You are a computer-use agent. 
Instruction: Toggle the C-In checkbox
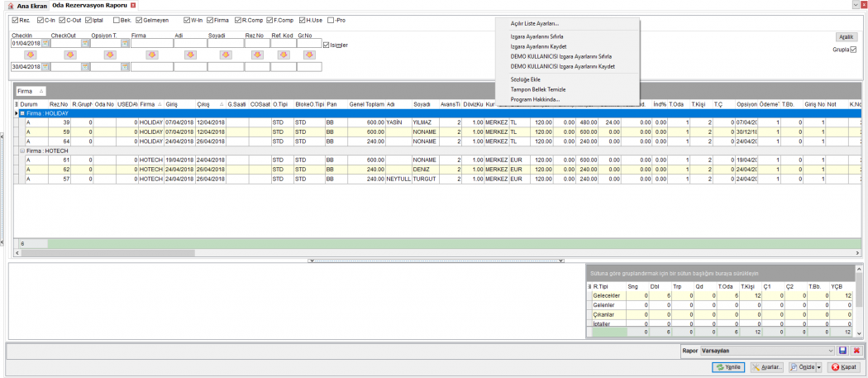[40, 21]
